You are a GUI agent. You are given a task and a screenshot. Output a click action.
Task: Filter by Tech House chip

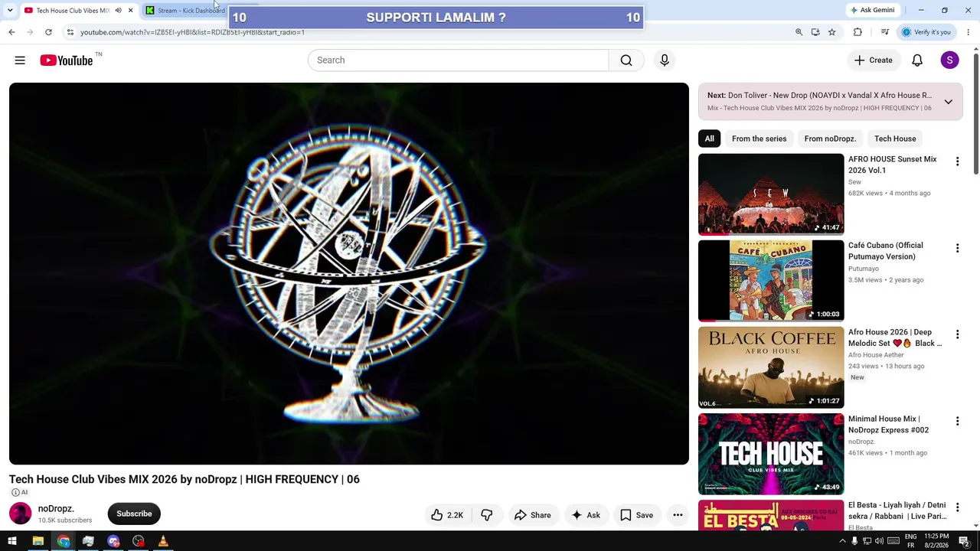click(895, 139)
